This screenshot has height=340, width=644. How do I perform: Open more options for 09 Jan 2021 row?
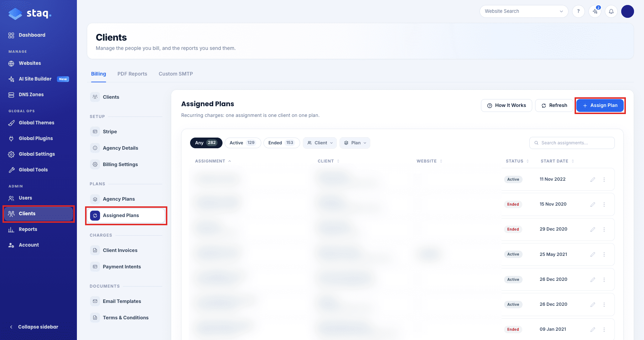click(604, 330)
